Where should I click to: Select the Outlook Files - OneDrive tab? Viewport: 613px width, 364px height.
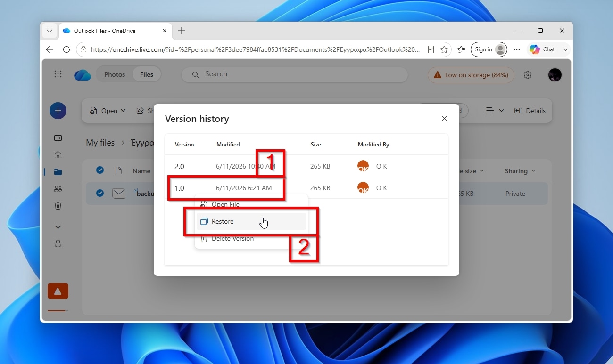(x=116, y=31)
